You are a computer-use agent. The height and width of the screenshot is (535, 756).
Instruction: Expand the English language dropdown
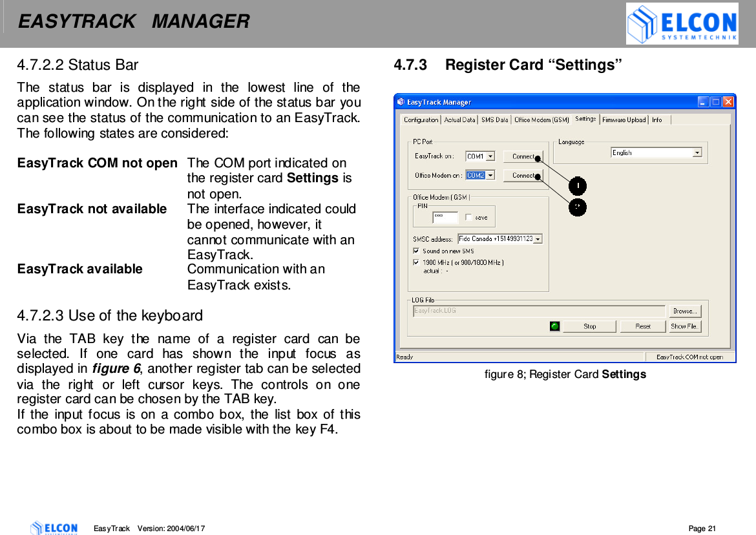pyautogui.click(x=697, y=152)
